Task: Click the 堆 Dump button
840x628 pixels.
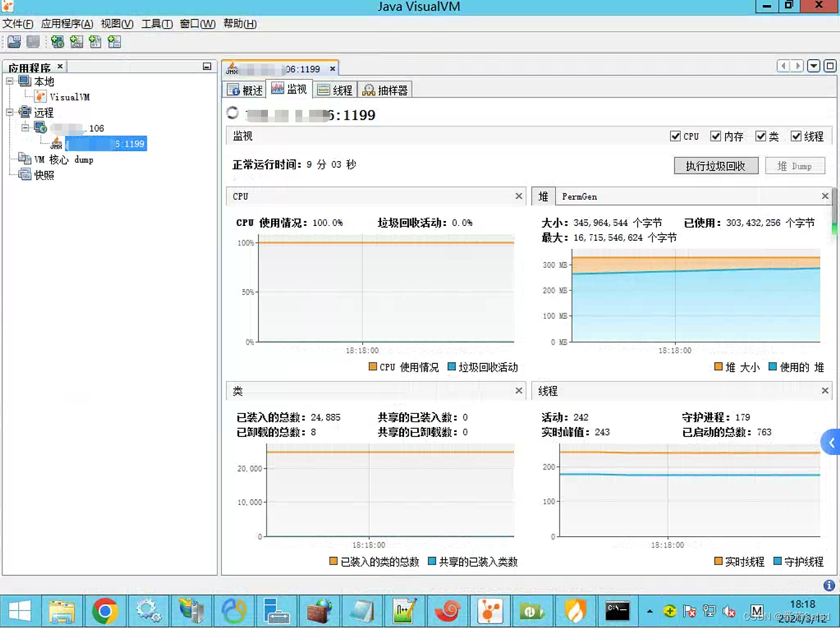Action: click(x=795, y=165)
